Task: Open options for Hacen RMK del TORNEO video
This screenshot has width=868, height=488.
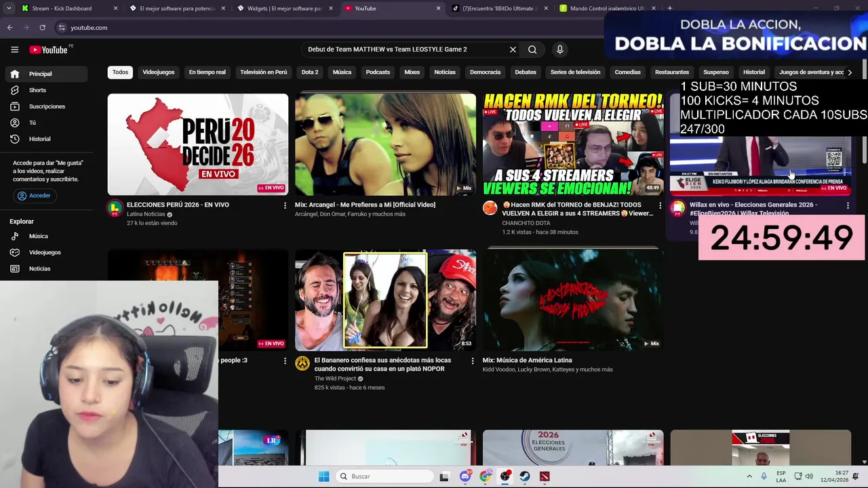Action: (x=660, y=205)
